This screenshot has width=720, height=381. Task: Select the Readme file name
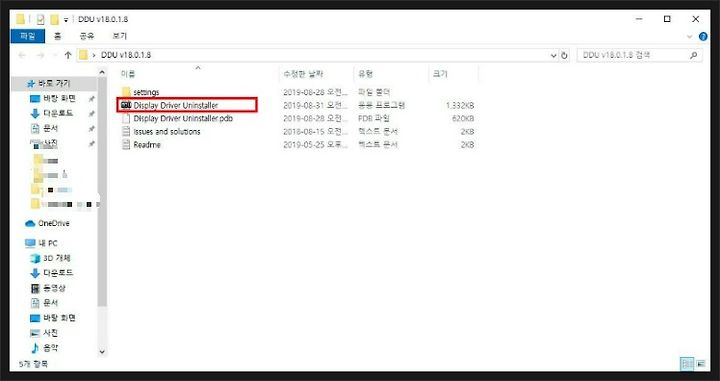147,145
